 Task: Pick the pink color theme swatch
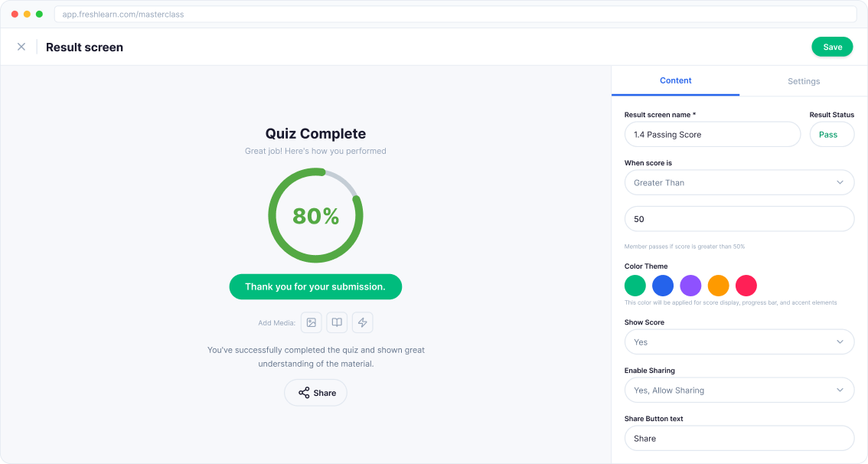(746, 285)
